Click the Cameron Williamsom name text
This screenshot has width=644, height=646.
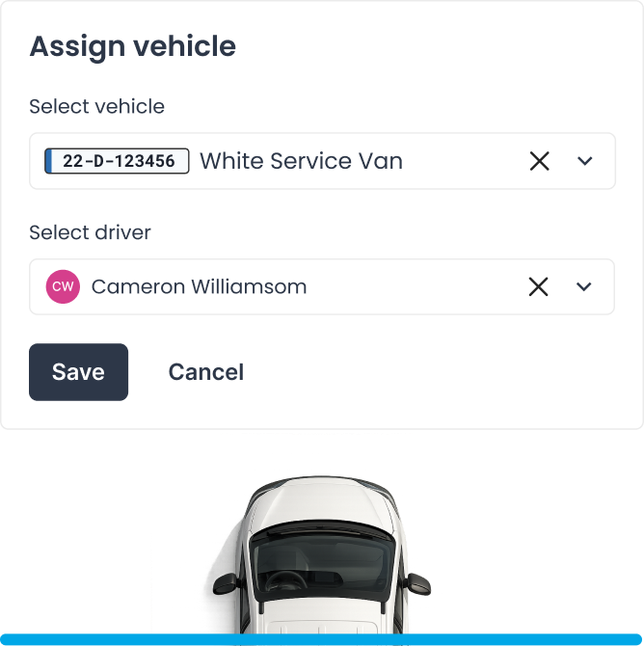click(199, 286)
